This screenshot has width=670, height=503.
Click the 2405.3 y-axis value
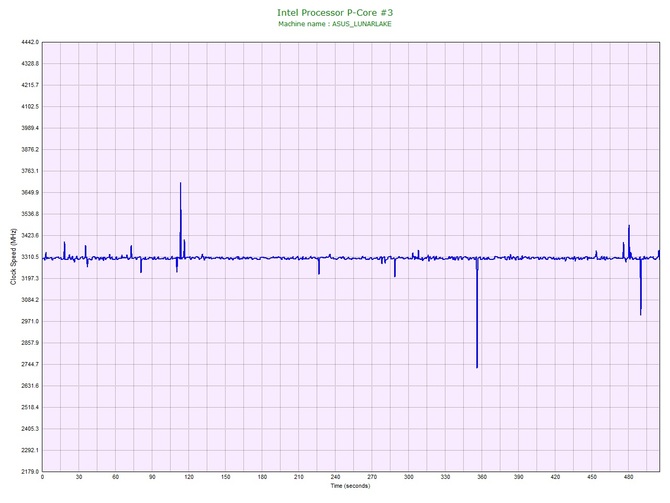click(30, 429)
